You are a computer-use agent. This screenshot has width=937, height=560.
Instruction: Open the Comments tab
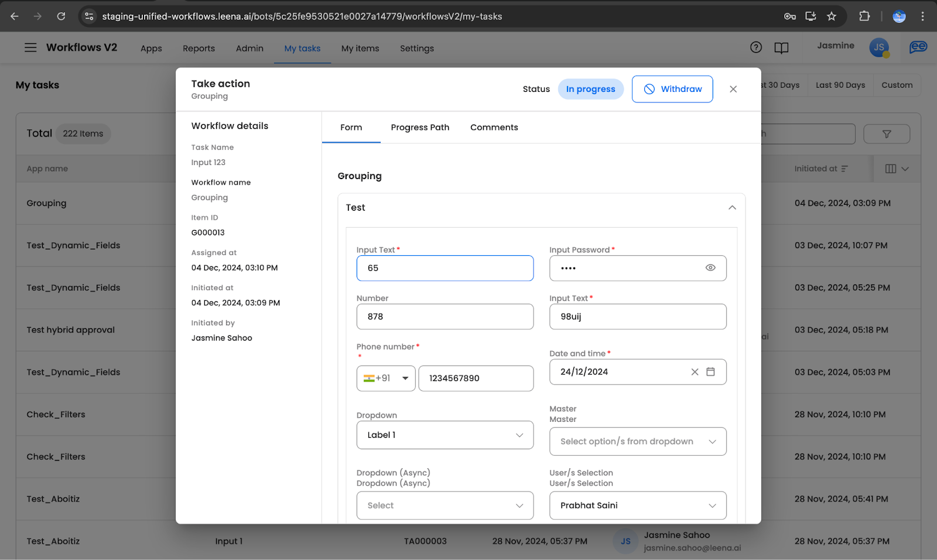[x=494, y=128]
